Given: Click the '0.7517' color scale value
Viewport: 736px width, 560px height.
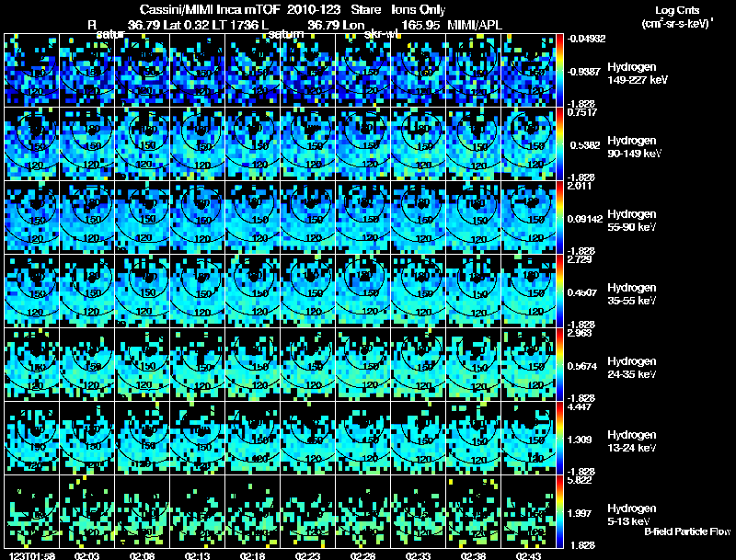Looking at the screenshot, I should point(581,111).
